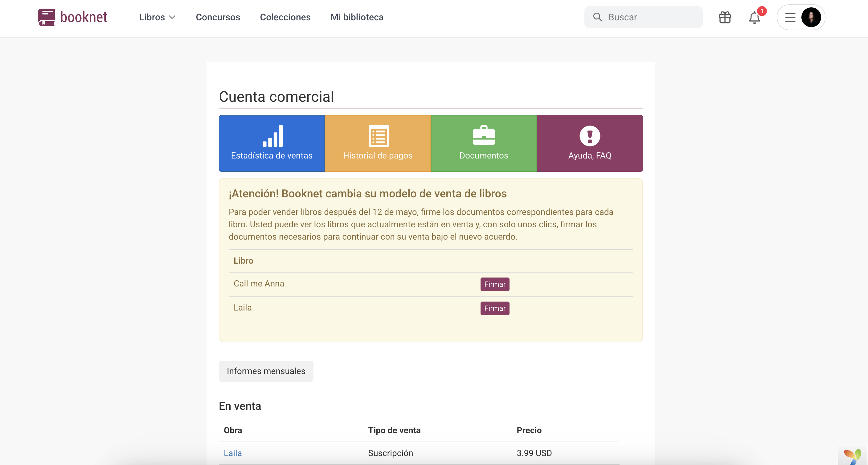
Task: Click Firmar button for Laila
Action: pos(494,308)
